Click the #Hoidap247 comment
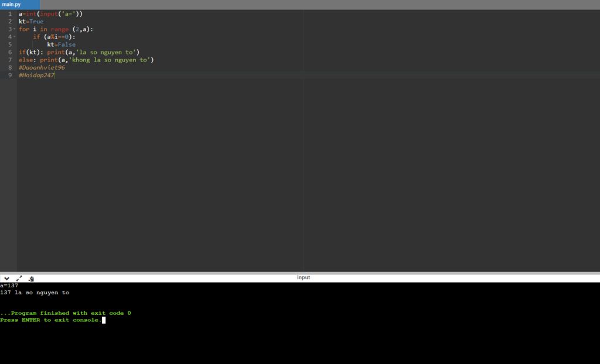Screen dimensions: 600x364 (37, 75)
